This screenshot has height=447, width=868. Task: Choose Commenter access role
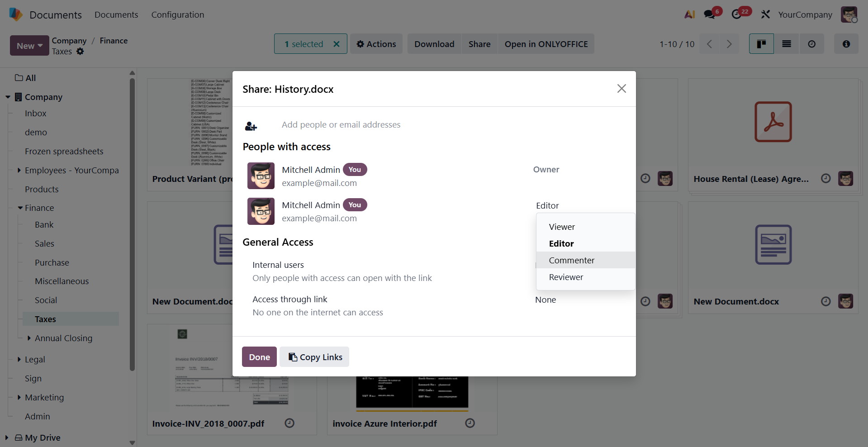pos(571,261)
